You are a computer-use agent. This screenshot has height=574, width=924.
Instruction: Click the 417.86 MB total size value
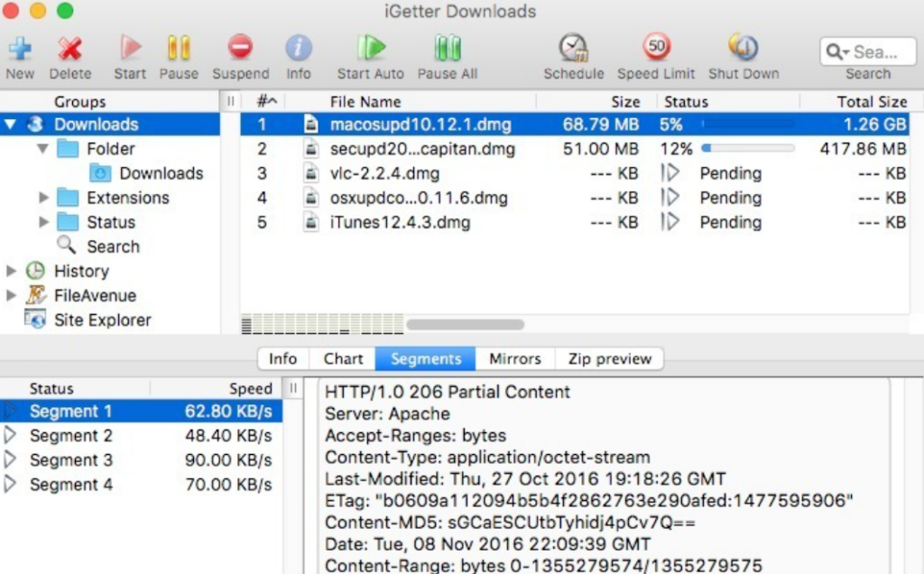[x=863, y=149]
